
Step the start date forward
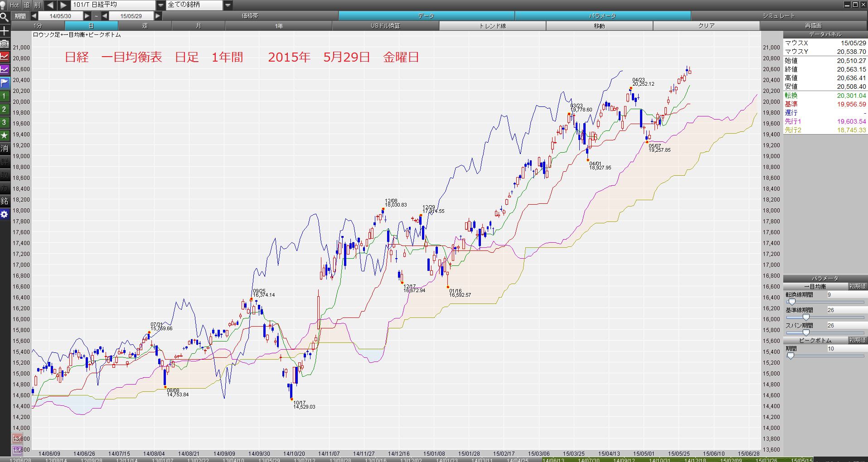(x=87, y=16)
